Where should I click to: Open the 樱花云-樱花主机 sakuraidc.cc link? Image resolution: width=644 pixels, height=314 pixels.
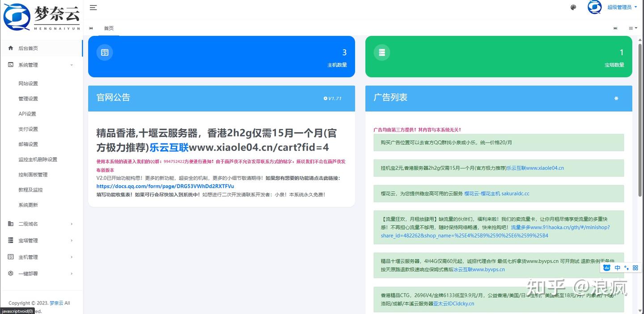pyautogui.click(x=497, y=194)
